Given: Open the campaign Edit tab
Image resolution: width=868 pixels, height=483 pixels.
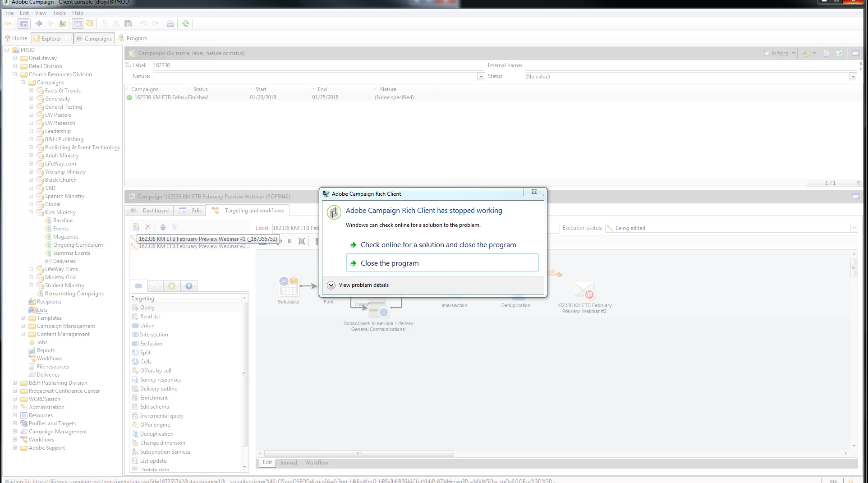Looking at the screenshot, I should pos(191,211).
